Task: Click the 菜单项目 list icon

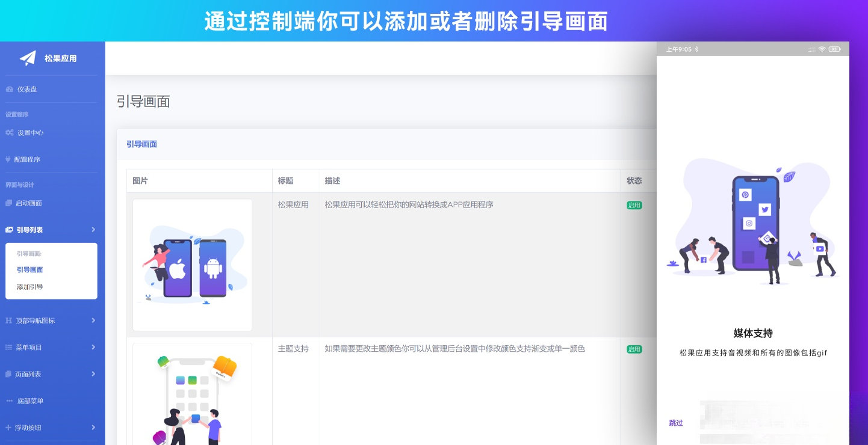Action: click(x=8, y=348)
